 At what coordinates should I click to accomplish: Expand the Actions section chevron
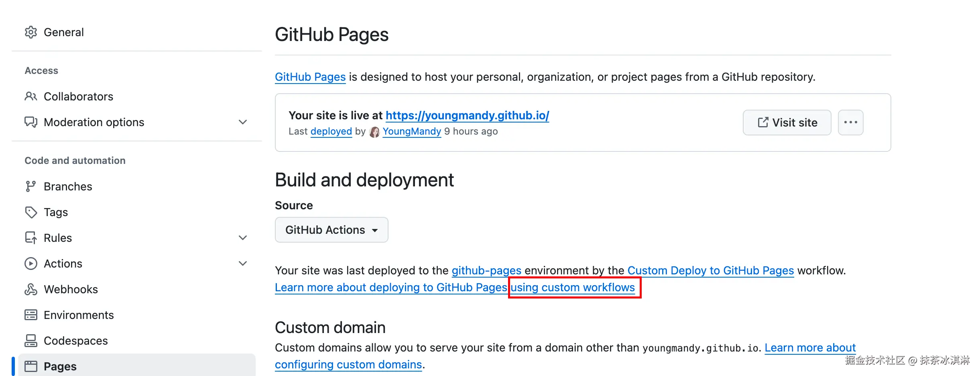pyautogui.click(x=243, y=264)
